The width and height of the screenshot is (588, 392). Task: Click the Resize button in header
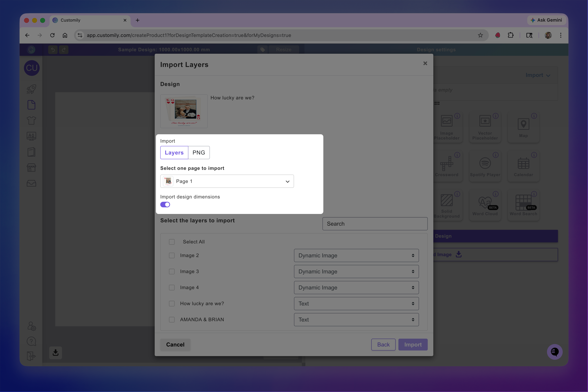pos(284,50)
